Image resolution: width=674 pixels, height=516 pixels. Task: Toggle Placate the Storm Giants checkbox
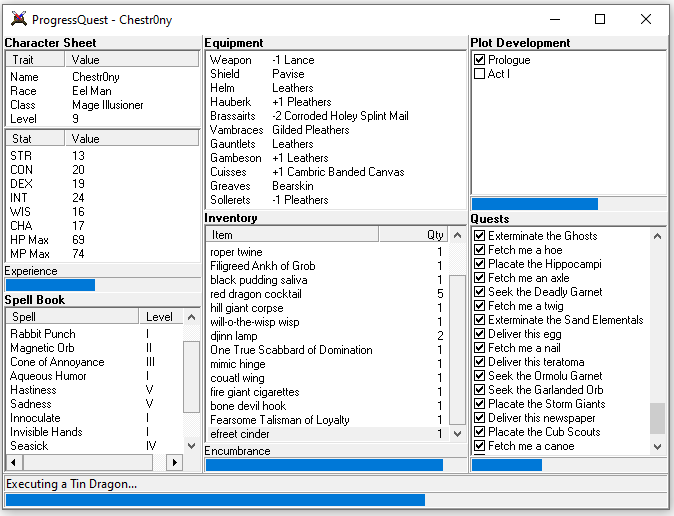479,404
